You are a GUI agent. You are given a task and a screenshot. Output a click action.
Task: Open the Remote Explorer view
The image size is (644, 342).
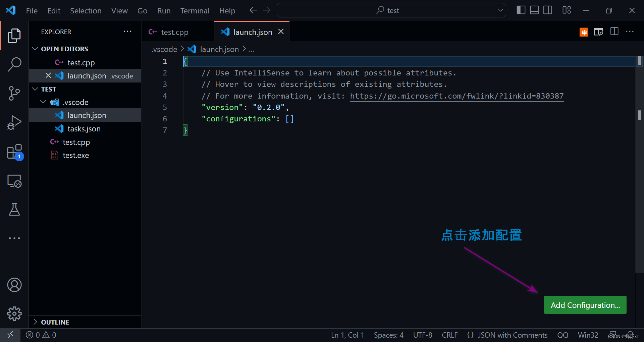[14, 181]
